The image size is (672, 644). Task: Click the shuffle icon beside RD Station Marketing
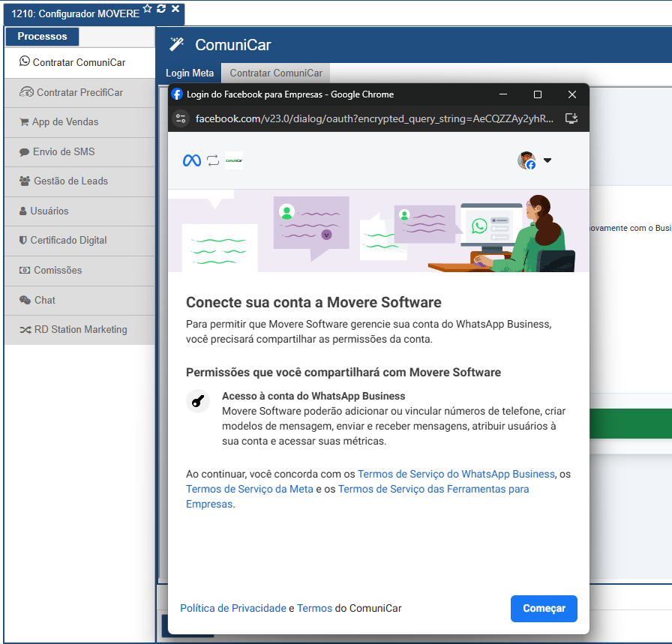(25, 330)
